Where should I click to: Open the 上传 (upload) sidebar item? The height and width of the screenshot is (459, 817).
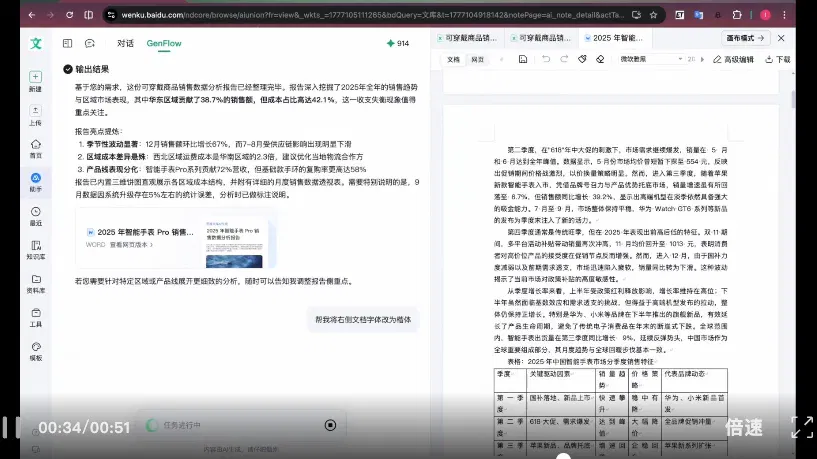point(35,115)
